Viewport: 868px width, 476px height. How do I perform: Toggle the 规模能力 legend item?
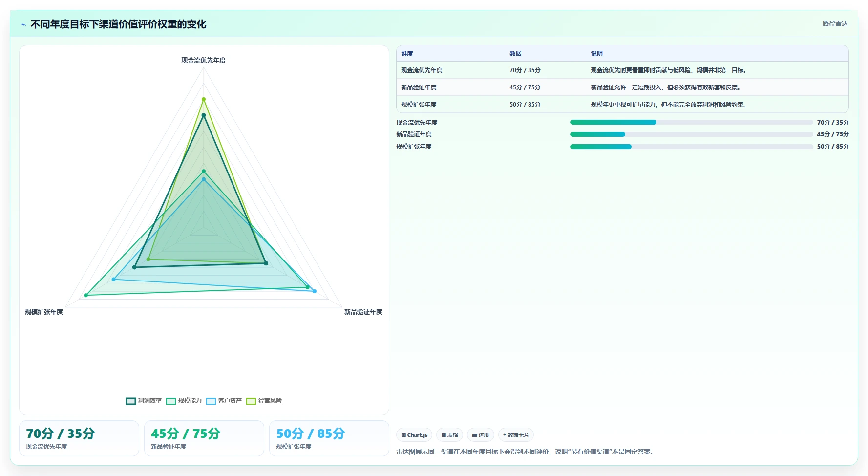pyautogui.click(x=184, y=401)
